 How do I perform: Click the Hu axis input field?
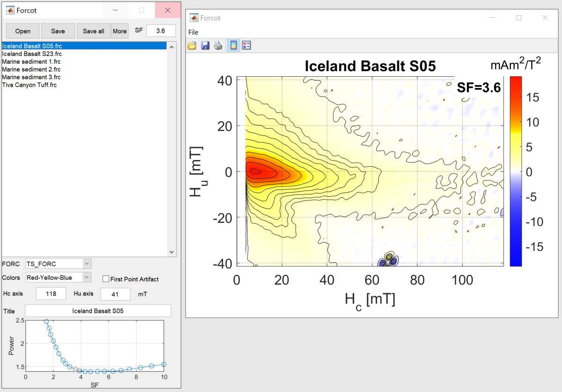[115, 294]
